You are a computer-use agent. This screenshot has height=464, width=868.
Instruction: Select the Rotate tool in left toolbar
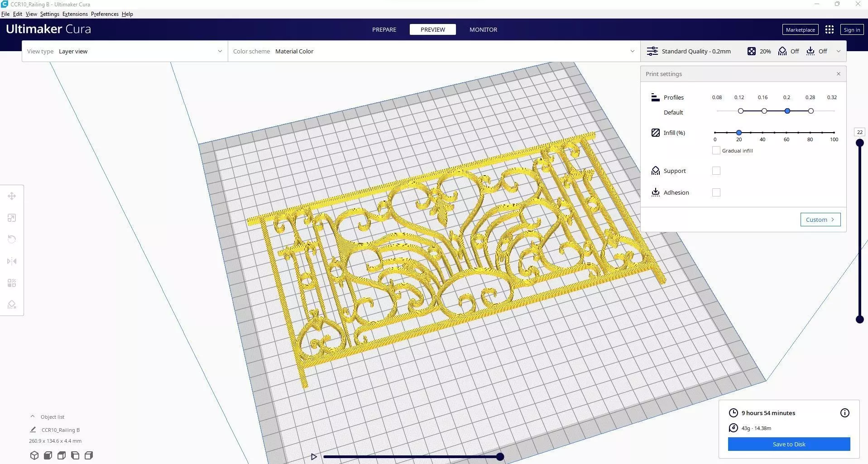click(x=12, y=239)
